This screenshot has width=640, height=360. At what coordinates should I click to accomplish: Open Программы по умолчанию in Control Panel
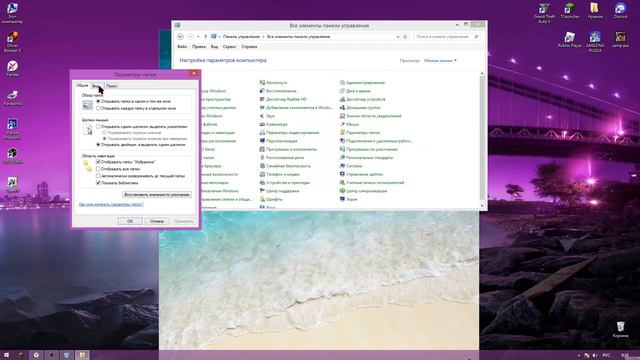click(x=369, y=149)
